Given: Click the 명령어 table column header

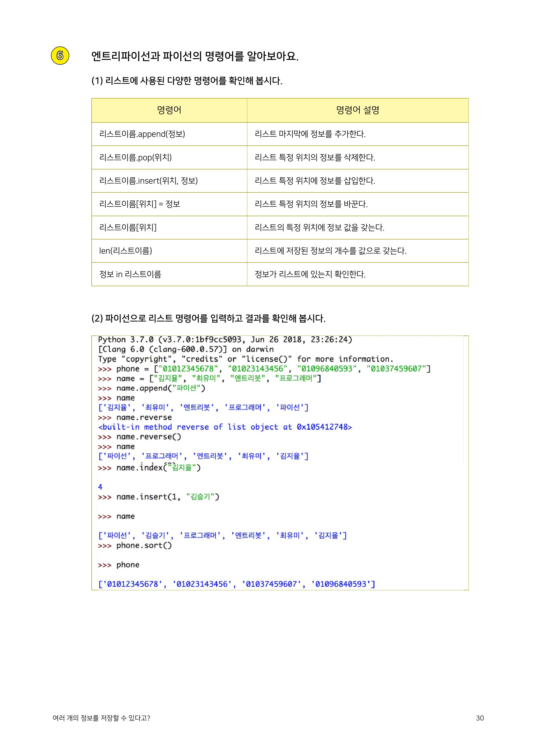Looking at the screenshot, I should pos(169,110).
